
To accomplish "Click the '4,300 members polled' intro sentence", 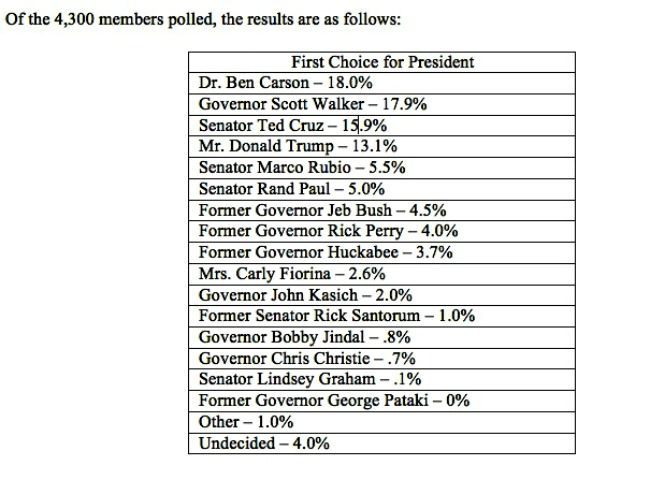I will [203, 19].
